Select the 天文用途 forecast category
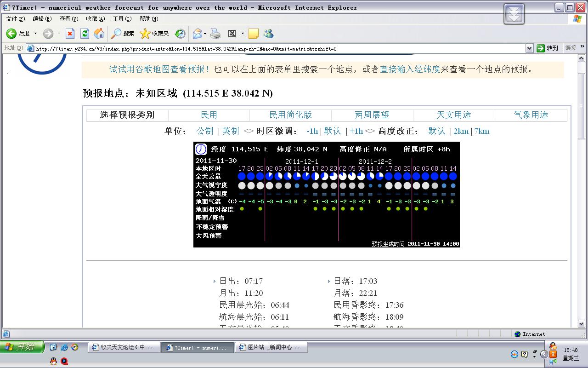This screenshot has width=588, height=368. (454, 115)
